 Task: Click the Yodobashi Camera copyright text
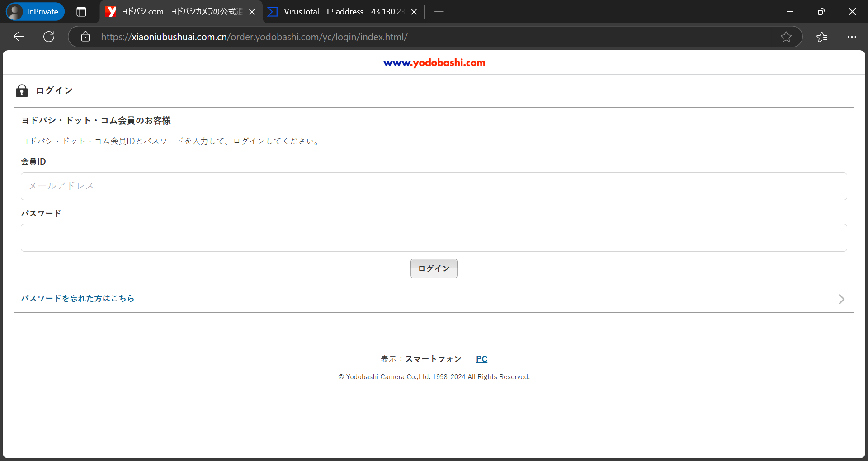pyautogui.click(x=434, y=377)
